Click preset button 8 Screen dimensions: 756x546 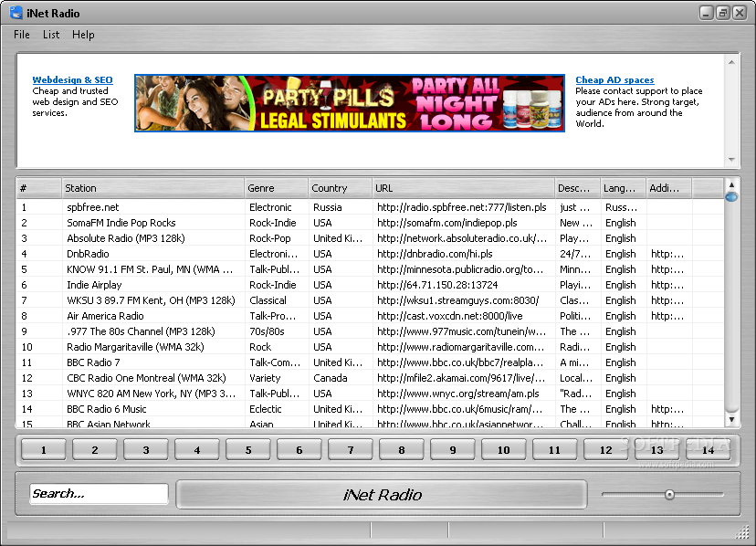point(401,450)
